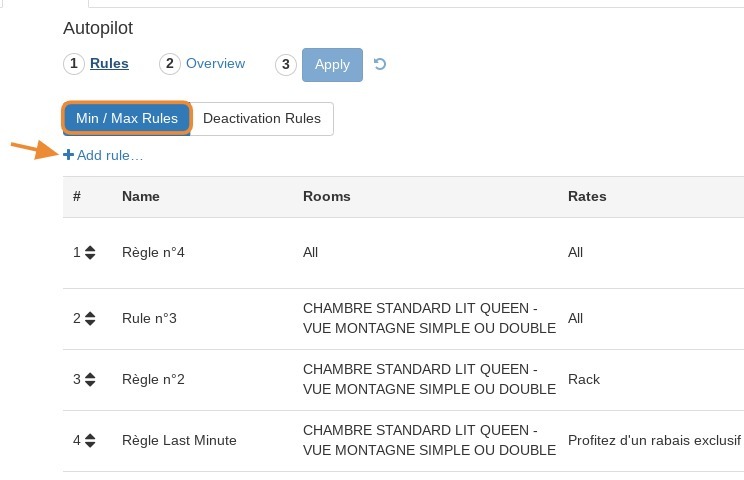Select the Min / Max Rules tab
The width and height of the screenshot is (744, 480).
(127, 118)
